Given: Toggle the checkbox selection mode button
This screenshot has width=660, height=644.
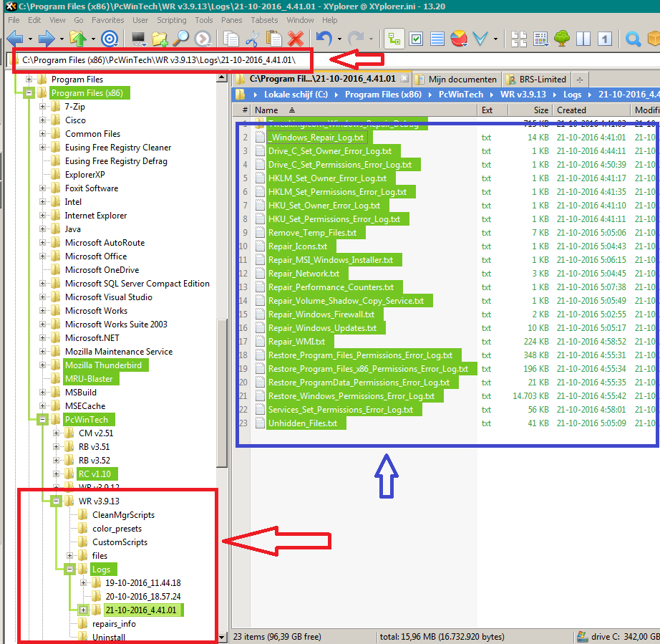Looking at the screenshot, I should click(x=416, y=39).
